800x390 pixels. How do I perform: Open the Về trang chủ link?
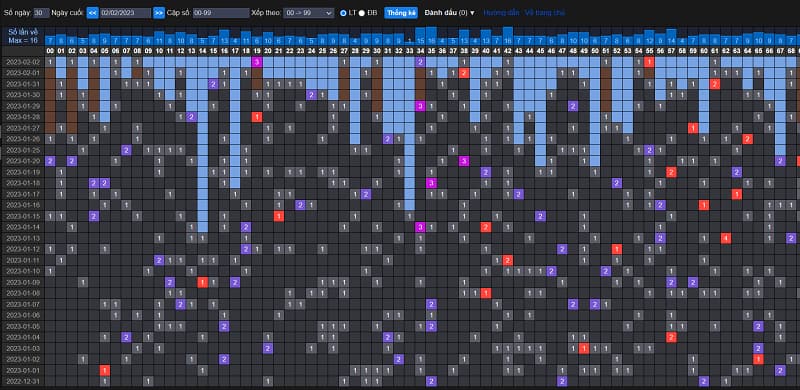[545, 13]
